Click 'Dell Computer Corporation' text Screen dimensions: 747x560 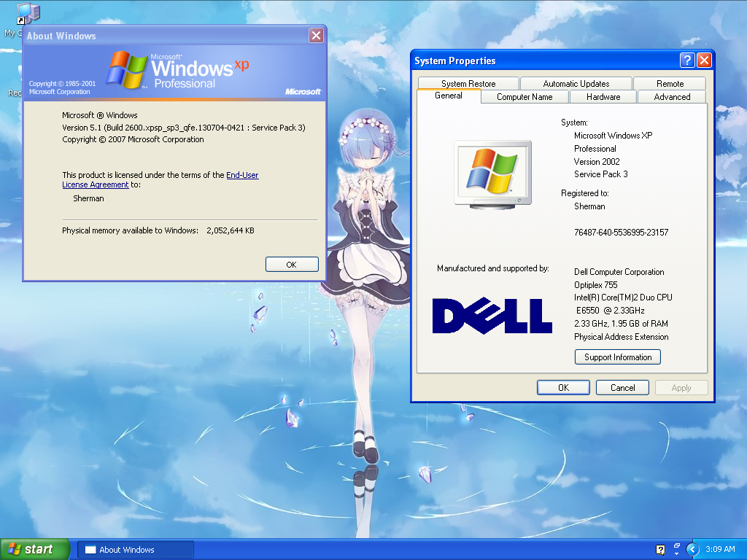click(x=619, y=272)
